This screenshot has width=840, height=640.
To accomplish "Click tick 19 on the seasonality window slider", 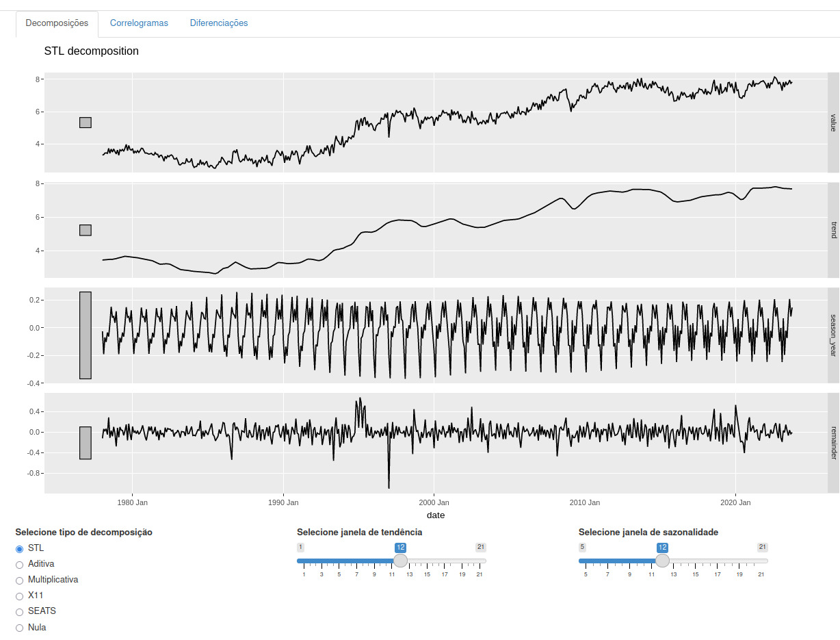I will [x=739, y=574].
